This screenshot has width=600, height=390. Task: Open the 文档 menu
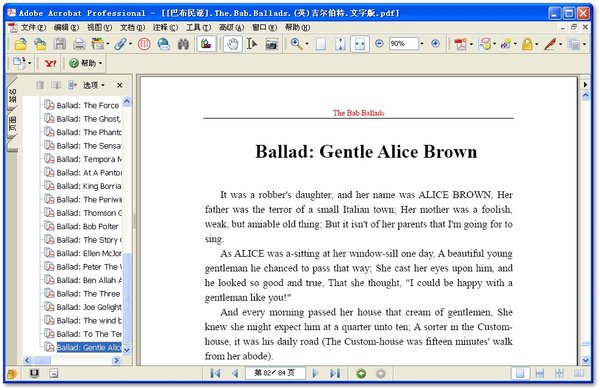tap(132, 28)
